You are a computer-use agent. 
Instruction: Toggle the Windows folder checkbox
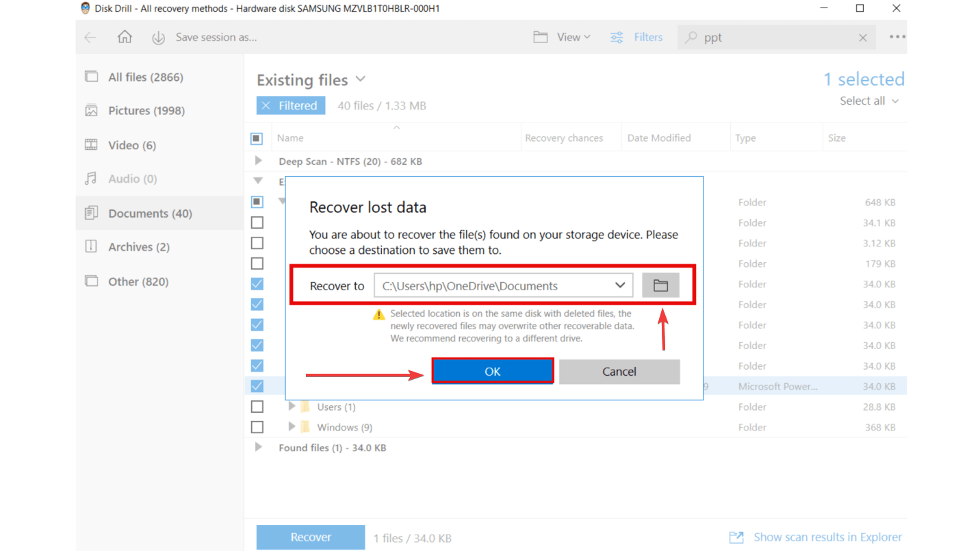coord(257,427)
